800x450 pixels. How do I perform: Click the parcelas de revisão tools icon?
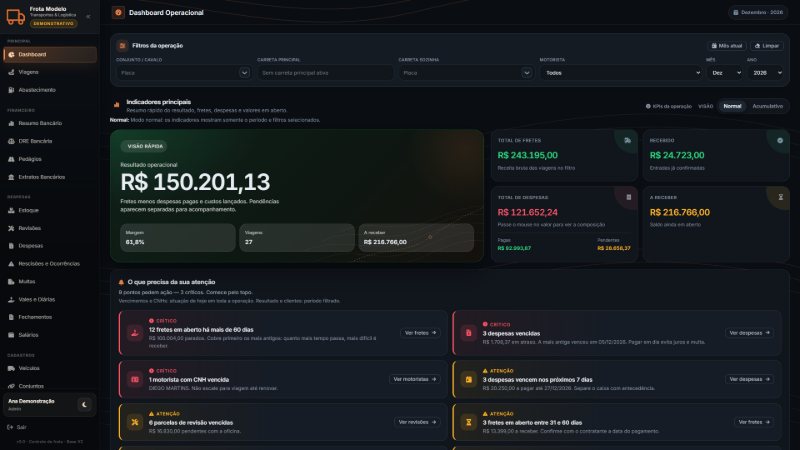coord(135,422)
